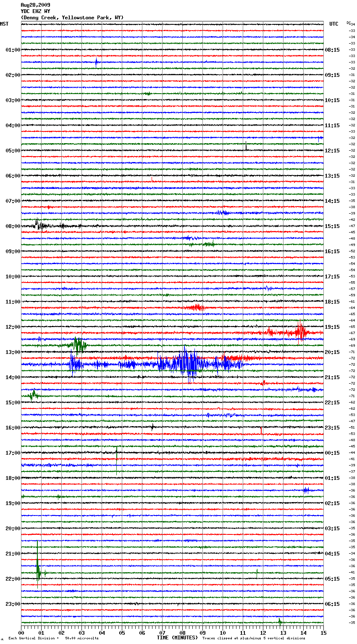Screen dimensions: 357x644
Task: Click the 10:15 UTC time label
Action: [332, 100]
